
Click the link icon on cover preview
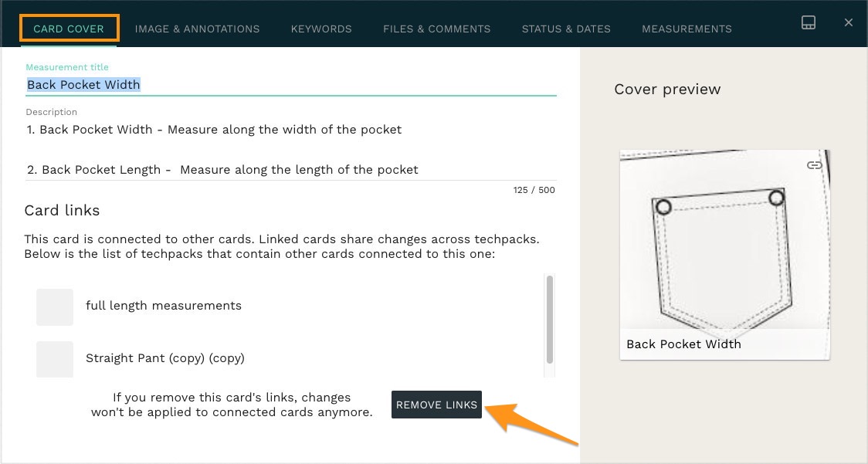(x=814, y=165)
